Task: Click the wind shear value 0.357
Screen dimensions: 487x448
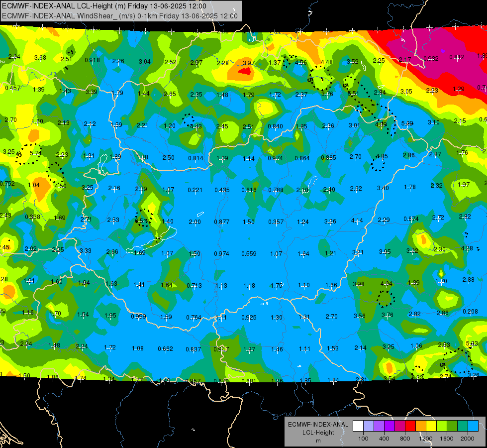Action: pyautogui.click(x=276, y=222)
